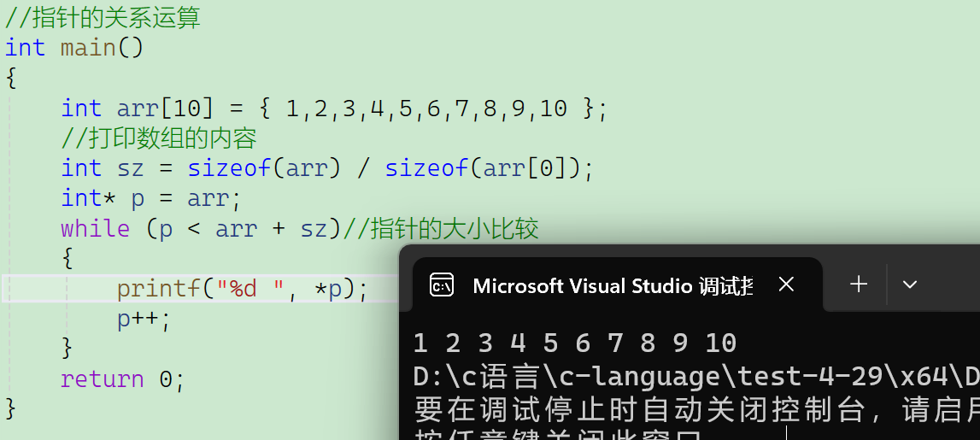
Task: Click the console output 1 2 3 ... 10
Action: point(575,343)
